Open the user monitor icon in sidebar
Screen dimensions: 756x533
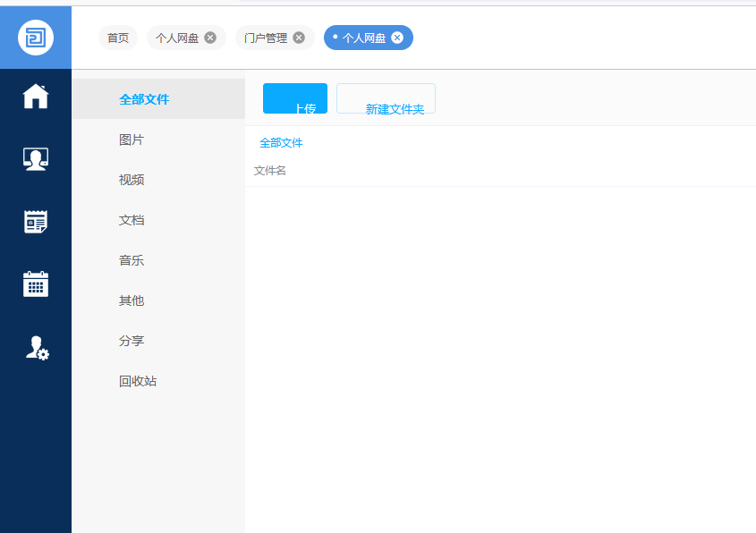pyautogui.click(x=36, y=159)
